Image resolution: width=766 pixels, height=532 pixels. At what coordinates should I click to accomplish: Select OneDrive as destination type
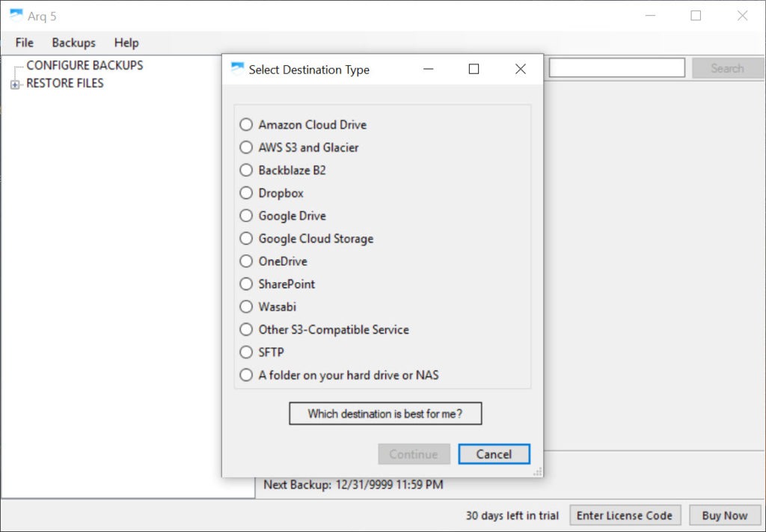246,261
